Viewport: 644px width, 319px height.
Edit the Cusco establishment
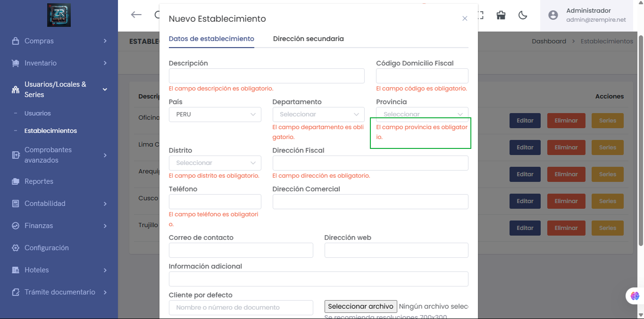pos(525,201)
